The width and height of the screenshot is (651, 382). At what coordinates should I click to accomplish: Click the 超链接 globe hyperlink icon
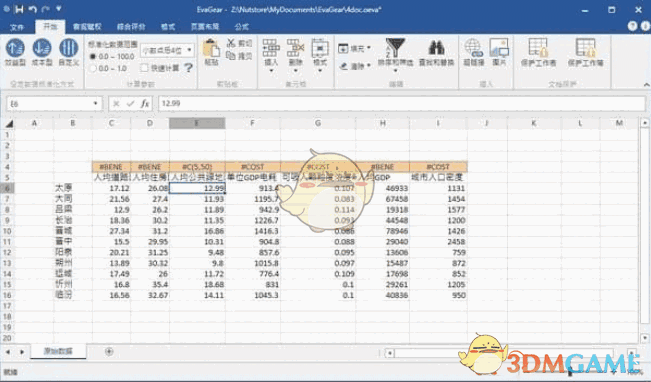[x=473, y=48]
